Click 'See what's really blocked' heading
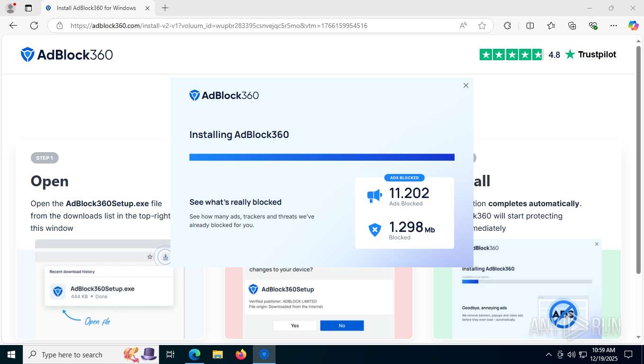 (x=235, y=202)
